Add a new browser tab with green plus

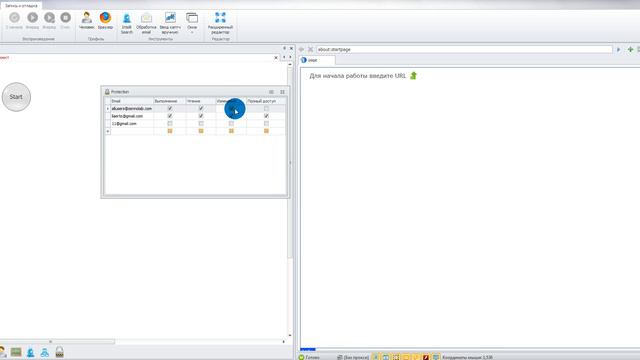(630, 49)
